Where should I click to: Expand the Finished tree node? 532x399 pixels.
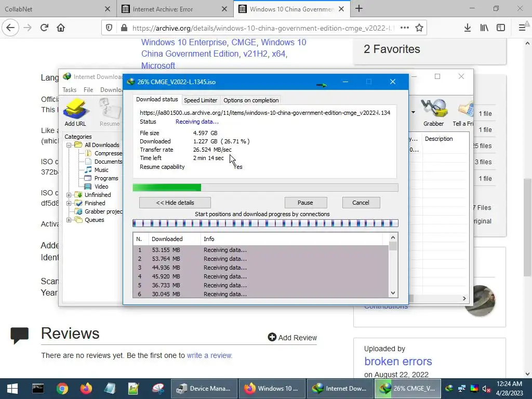[69, 203]
